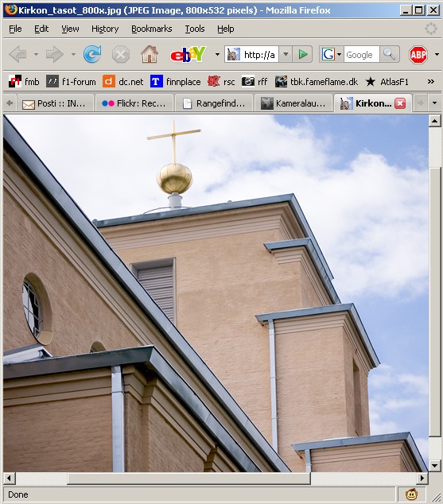Open the Tools menu
The image size is (443, 504).
195,29
